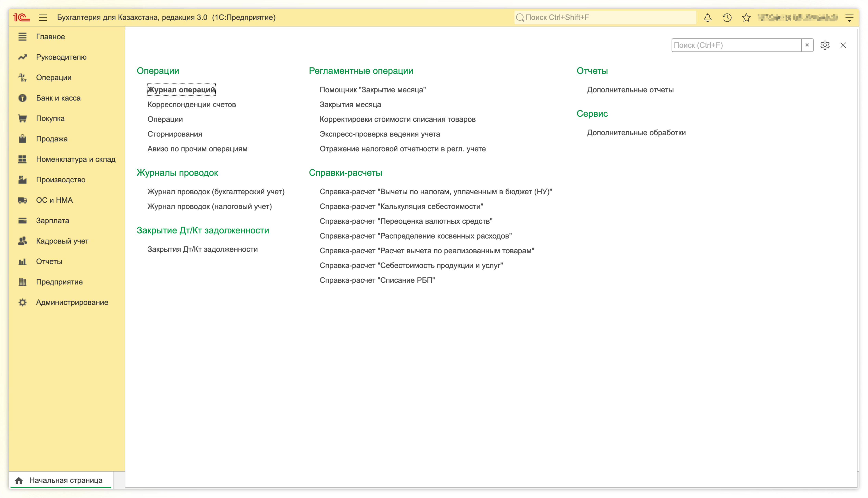Clear the section menu search field
Viewport: 868px width, 498px height.
coord(807,45)
